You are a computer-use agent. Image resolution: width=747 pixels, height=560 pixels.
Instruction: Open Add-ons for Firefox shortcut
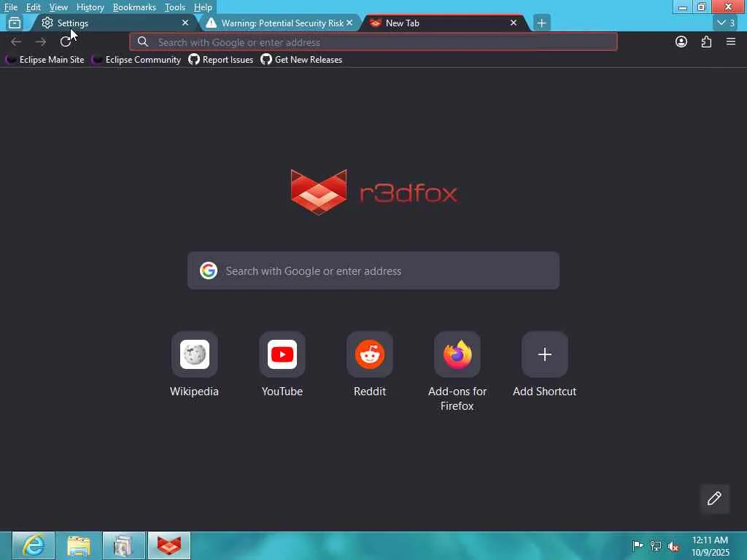(x=457, y=354)
